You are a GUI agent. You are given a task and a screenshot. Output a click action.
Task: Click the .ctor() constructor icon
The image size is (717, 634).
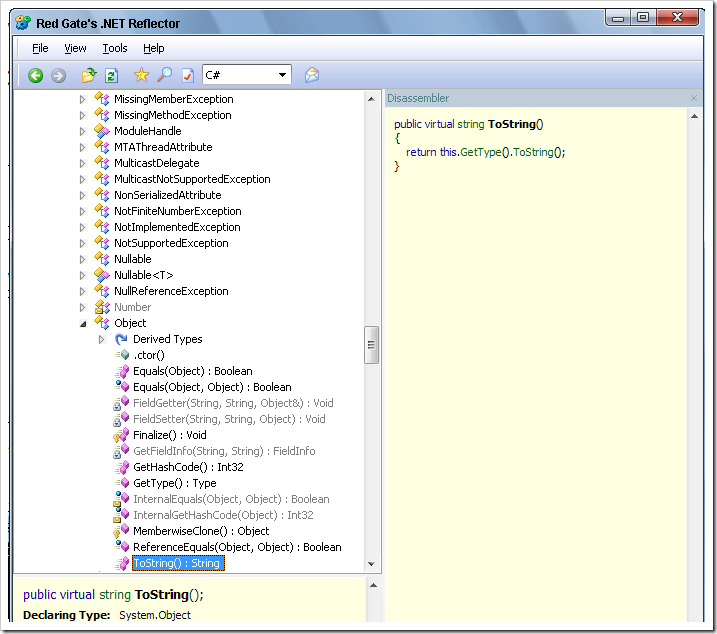coord(122,355)
